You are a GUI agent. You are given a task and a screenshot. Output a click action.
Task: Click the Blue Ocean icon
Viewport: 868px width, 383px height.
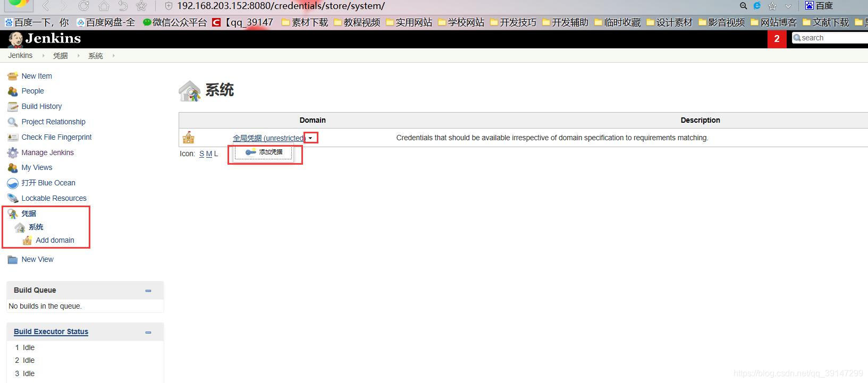click(13, 183)
